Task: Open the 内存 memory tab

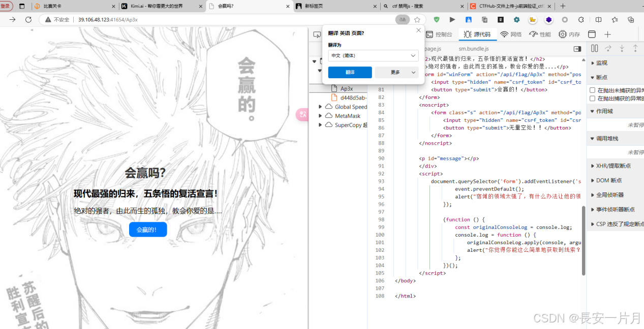Action: click(569, 35)
